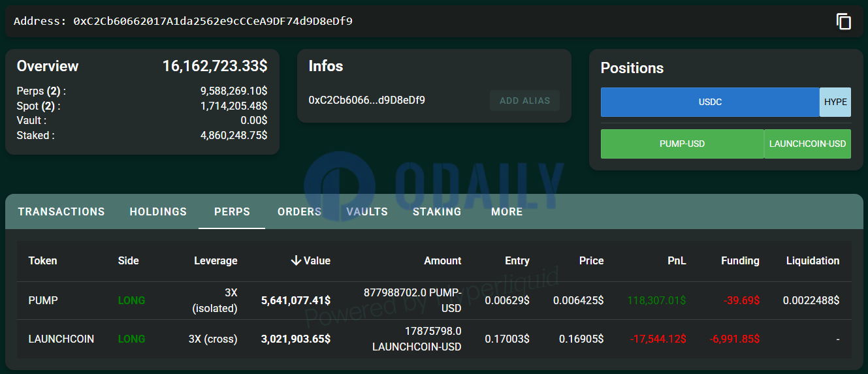
Task: Click the Spot (2) label
Action: point(39,106)
